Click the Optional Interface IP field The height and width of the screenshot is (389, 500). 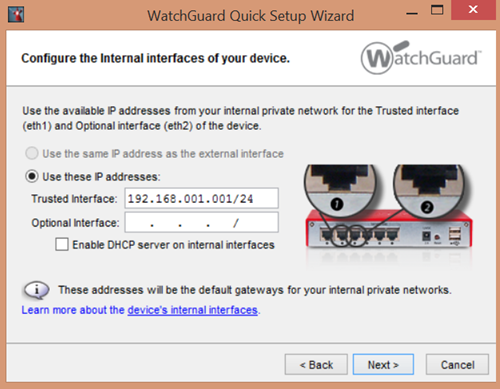tap(201, 222)
